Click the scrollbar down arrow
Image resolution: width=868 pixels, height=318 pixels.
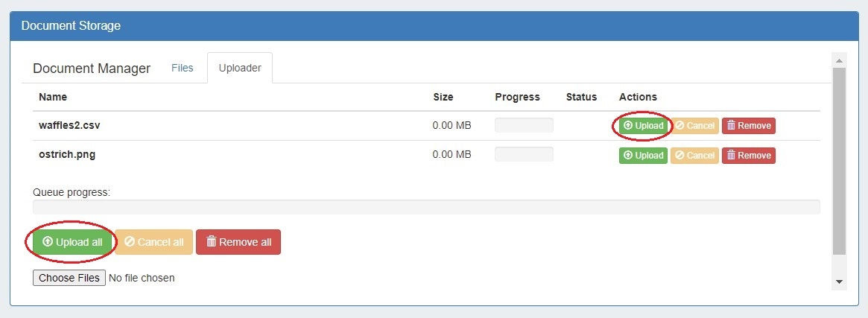click(839, 282)
